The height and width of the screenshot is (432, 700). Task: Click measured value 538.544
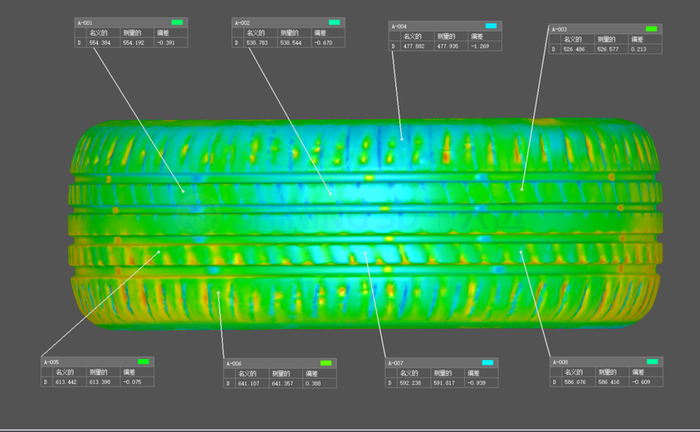(291, 43)
